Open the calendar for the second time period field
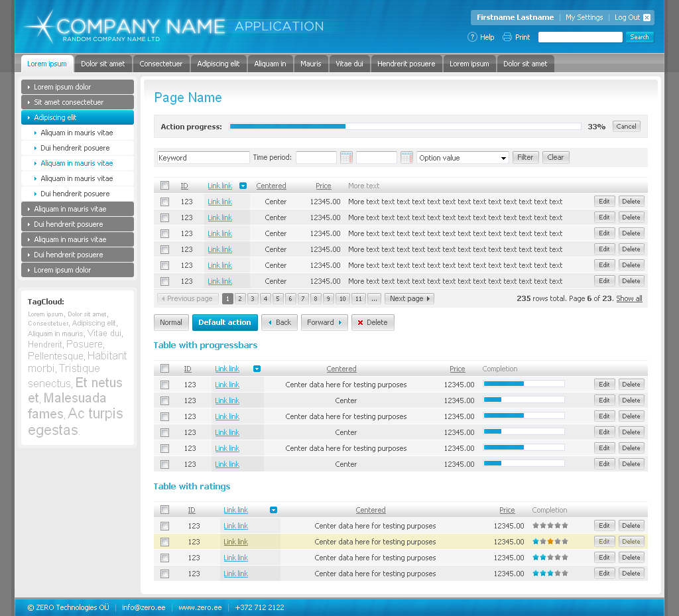The image size is (679, 616). 406,158
